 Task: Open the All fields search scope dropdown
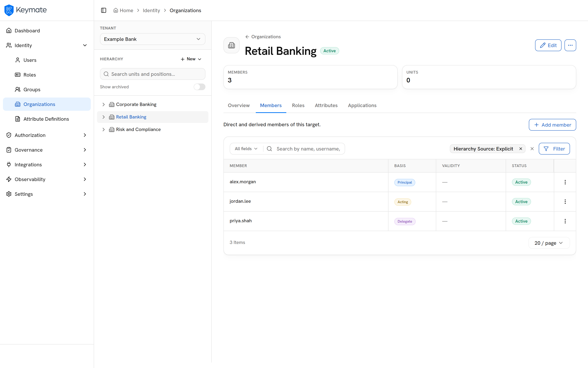coord(246,149)
